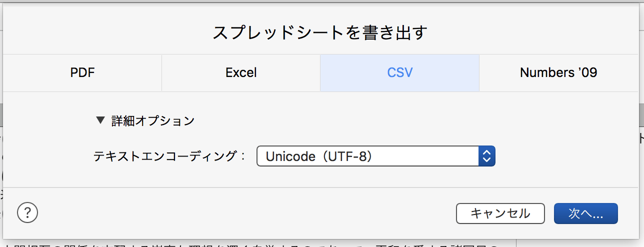Collapse the 詳細オプション disclosure triangle

(x=100, y=120)
